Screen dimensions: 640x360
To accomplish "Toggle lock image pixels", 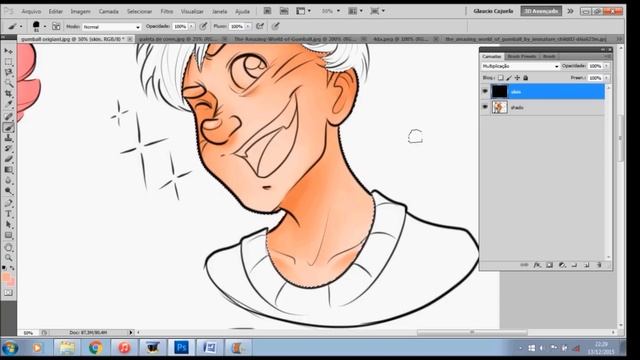I will tap(509, 78).
